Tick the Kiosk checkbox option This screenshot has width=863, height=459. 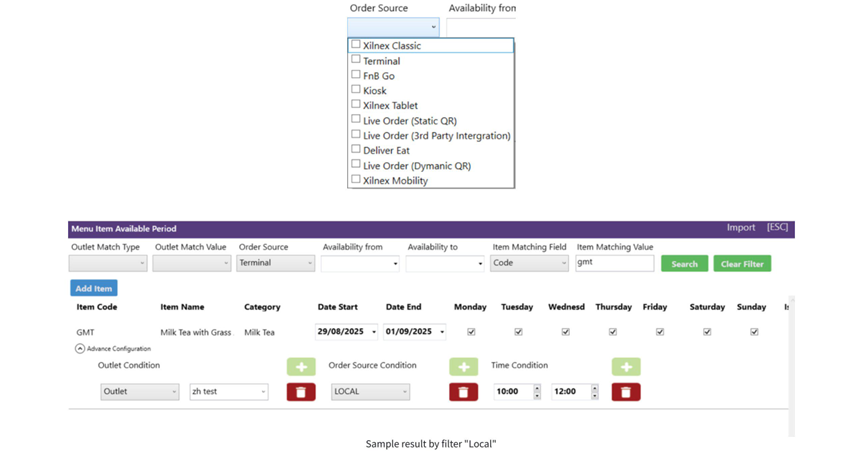356,90
